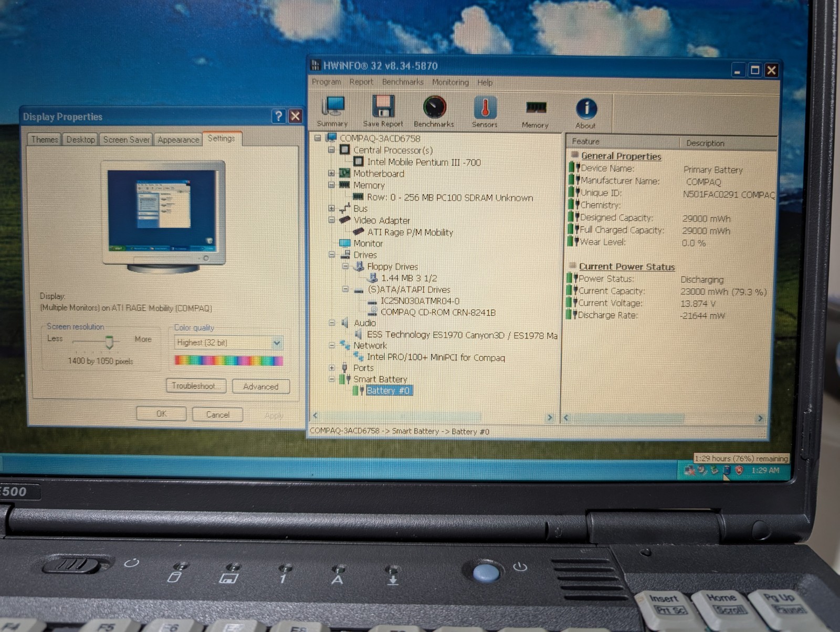Collapse the Memory branch
Screen dimensions: 840x632
coord(332,185)
